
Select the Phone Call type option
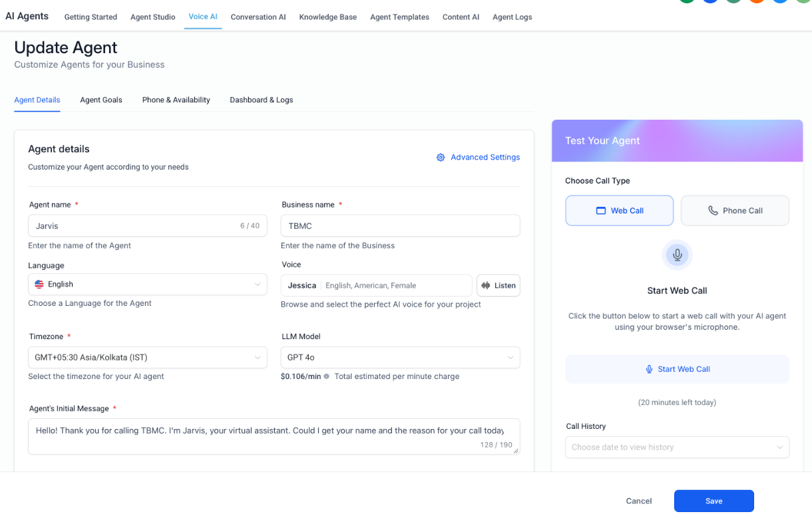pyautogui.click(x=735, y=211)
